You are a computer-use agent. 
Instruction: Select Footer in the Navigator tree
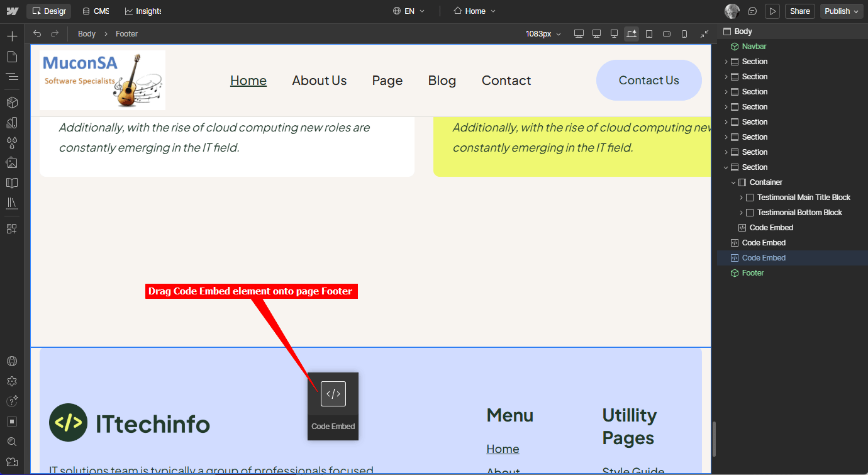(x=793, y=273)
